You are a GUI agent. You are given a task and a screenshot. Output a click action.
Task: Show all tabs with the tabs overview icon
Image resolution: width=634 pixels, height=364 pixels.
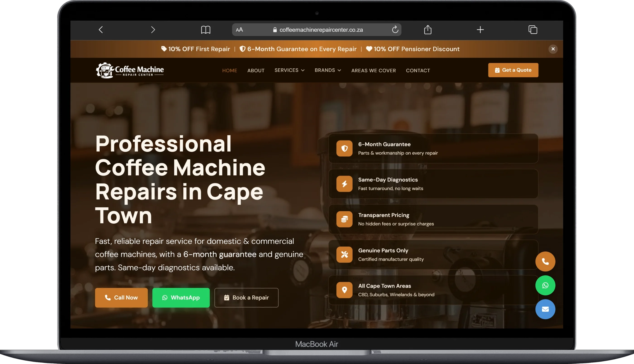click(x=533, y=29)
